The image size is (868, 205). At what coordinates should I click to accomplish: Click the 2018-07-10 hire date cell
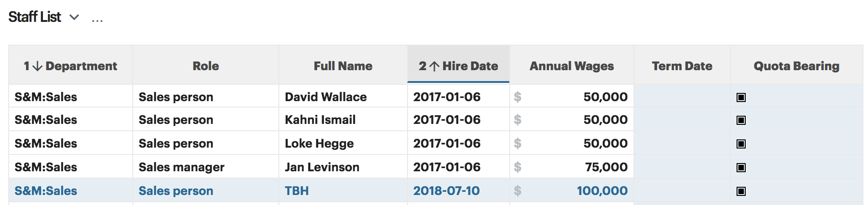(446, 191)
